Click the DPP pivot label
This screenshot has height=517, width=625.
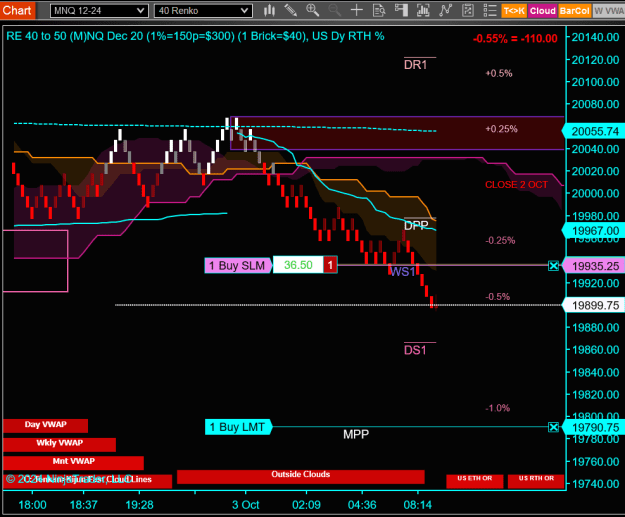(416, 226)
